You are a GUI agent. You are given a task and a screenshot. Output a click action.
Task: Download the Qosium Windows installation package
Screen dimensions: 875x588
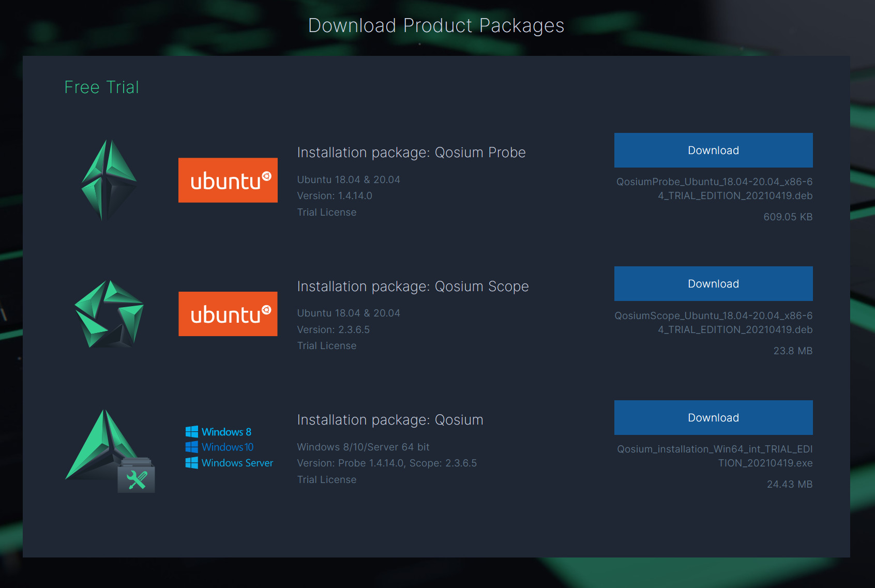(x=713, y=417)
